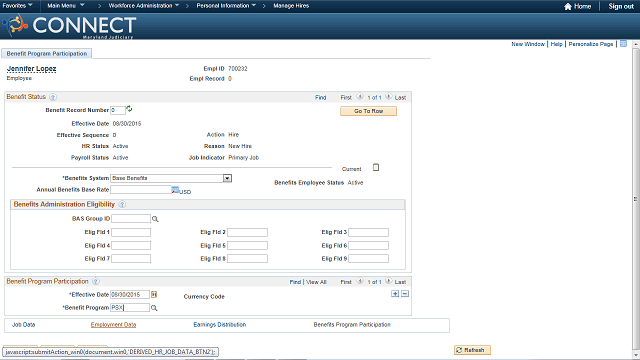The image size is (640, 360).
Task: Click the Elig Fld 9 field
Action: click(x=368, y=258)
